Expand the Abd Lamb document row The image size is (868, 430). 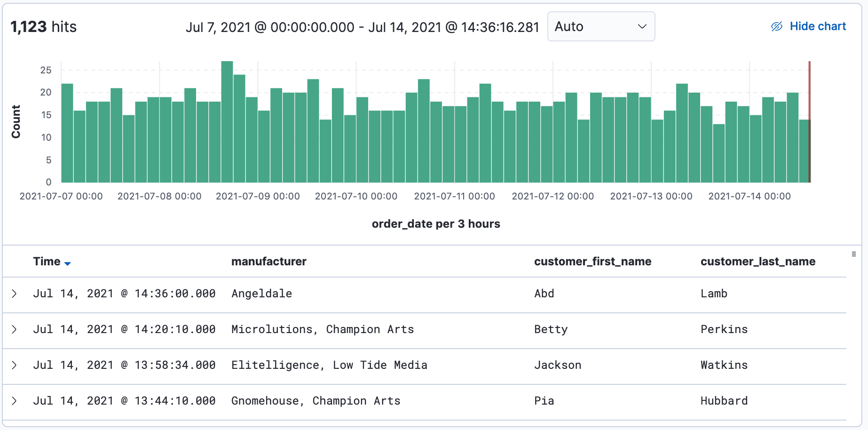pyautogui.click(x=14, y=294)
